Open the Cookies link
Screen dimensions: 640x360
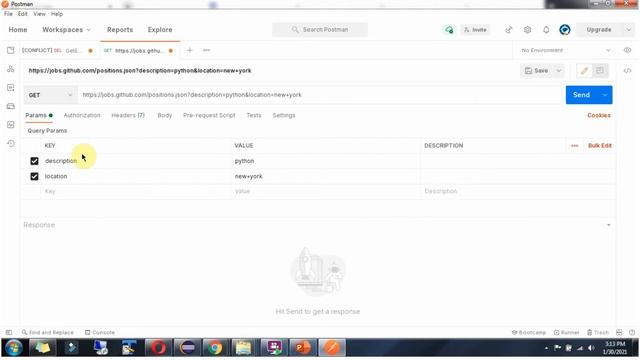pos(599,116)
